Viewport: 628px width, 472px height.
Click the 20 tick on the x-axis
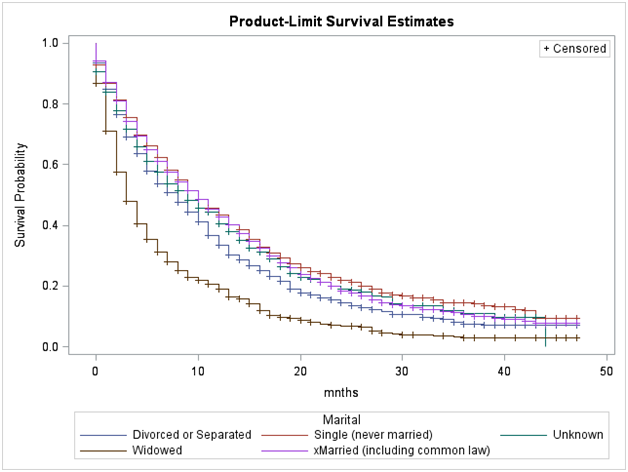pyautogui.click(x=301, y=372)
